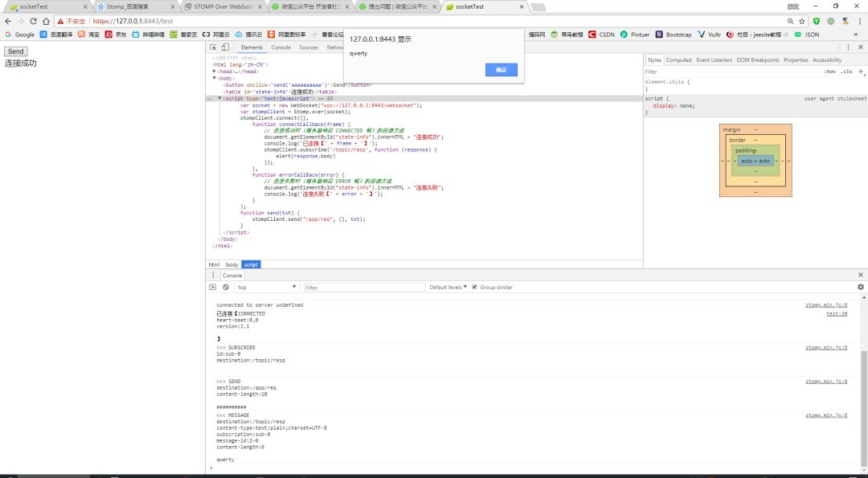Select the html breadcrumb
The image size is (868, 478).
(215, 265)
